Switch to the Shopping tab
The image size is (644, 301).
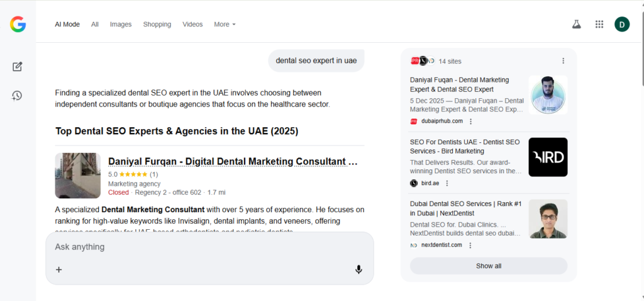pyautogui.click(x=157, y=25)
